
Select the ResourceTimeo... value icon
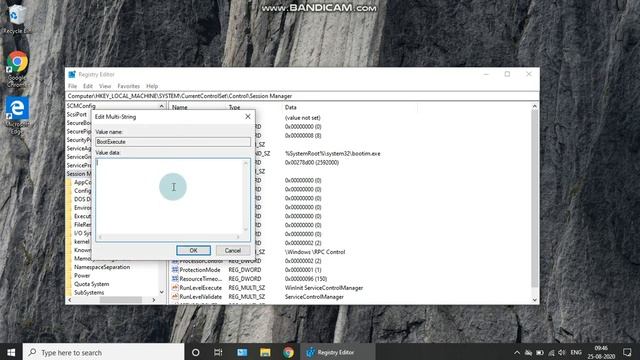pyautogui.click(x=175, y=279)
